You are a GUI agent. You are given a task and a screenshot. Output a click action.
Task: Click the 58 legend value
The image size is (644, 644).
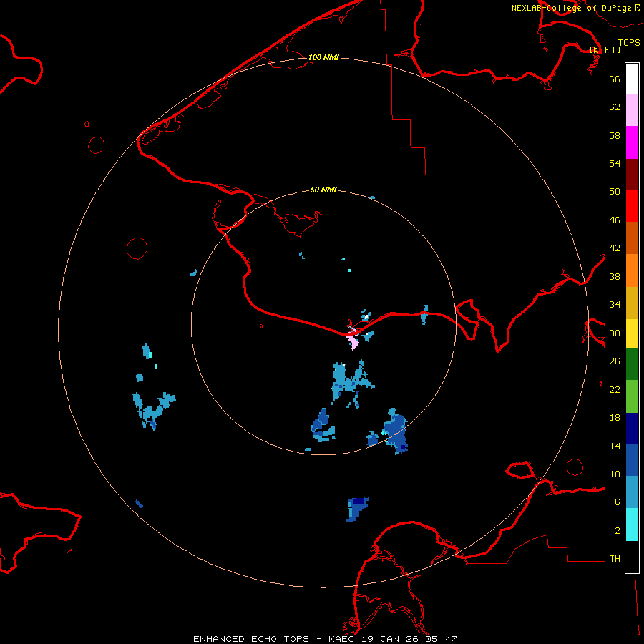click(x=615, y=135)
